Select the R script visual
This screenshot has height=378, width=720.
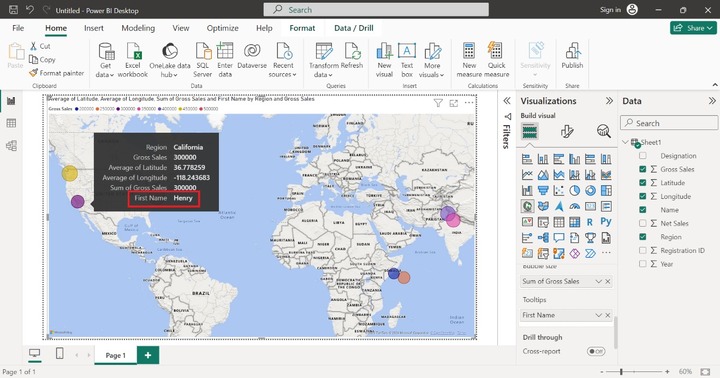point(590,222)
